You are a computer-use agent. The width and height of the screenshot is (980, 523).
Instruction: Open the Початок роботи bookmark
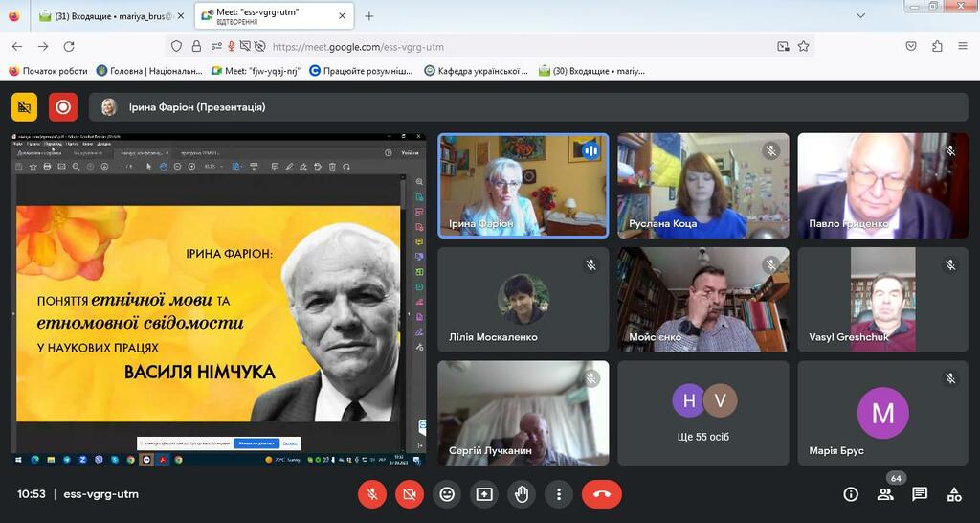pyautogui.click(x=48, y=71)
